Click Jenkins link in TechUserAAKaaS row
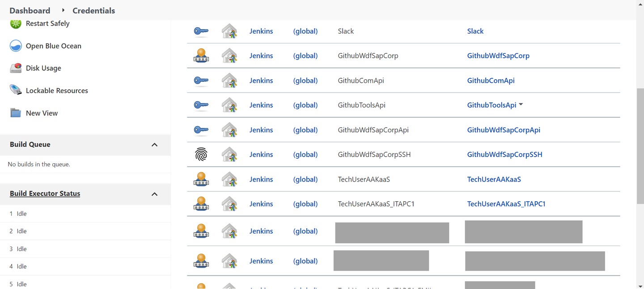The width and height of the screenshot is (644, 289). [261, 179]
